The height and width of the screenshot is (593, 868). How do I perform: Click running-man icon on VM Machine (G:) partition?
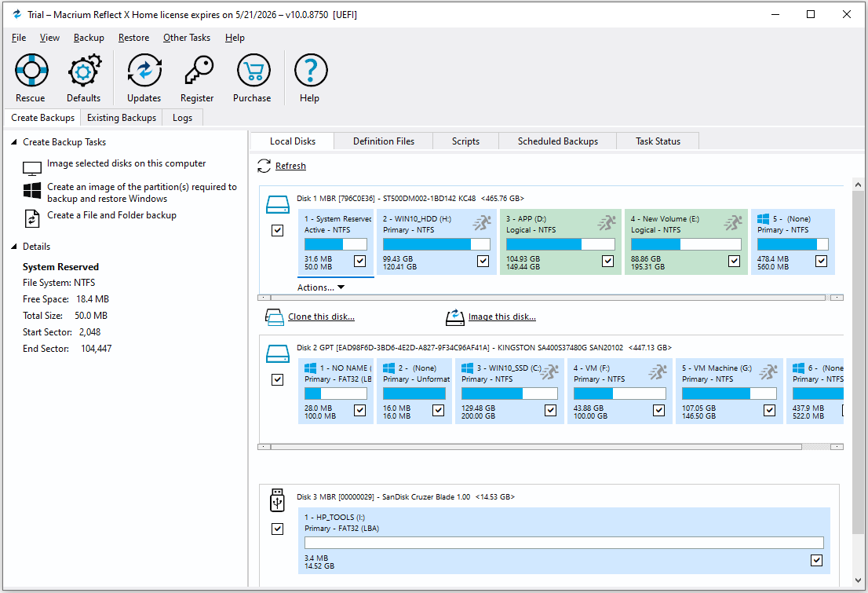click(x=768, y=372)
